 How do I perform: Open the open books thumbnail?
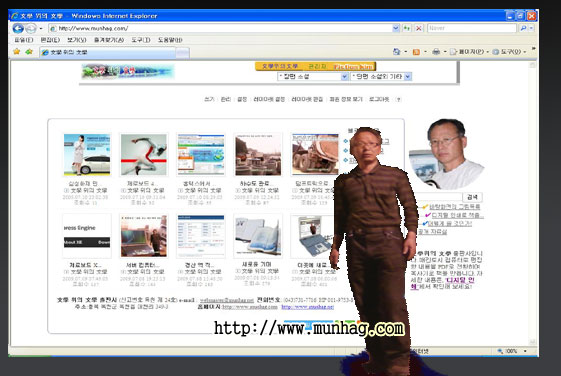(258, 236)
